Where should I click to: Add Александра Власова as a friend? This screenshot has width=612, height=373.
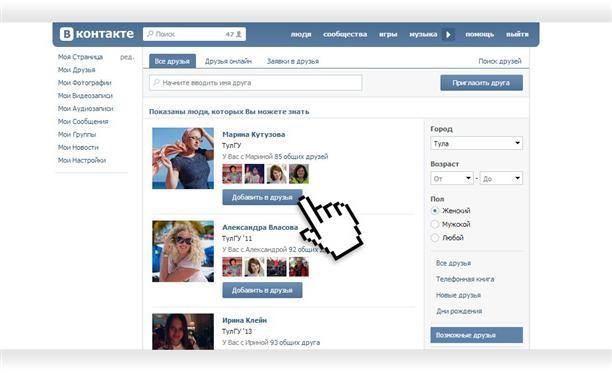(262, 290)
